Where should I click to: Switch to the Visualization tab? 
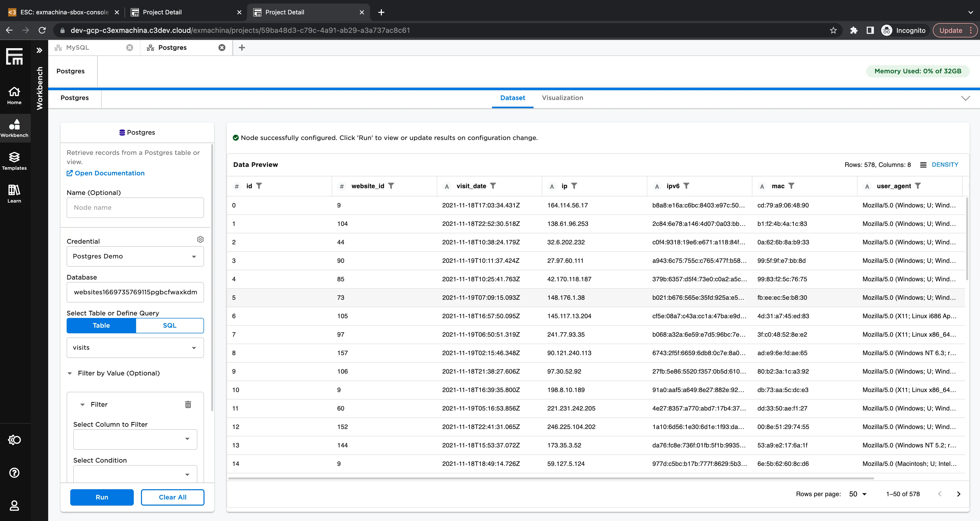coord(562,98)
